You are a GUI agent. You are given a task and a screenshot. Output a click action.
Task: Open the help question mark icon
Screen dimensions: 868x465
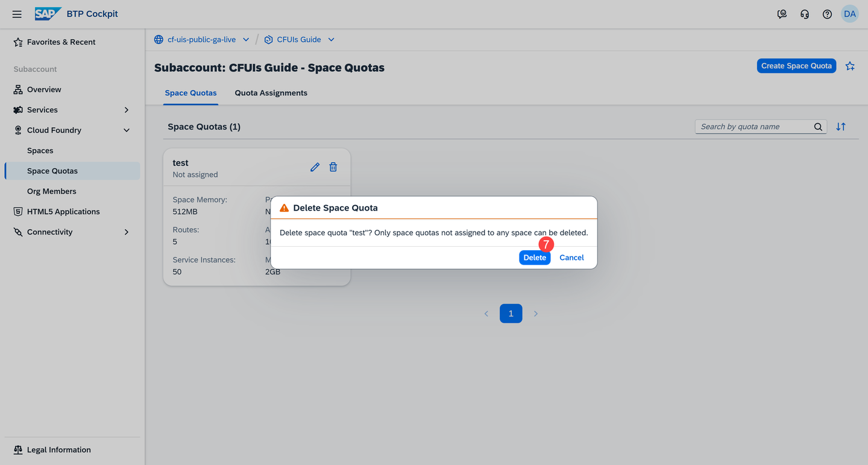pyautogui.click(x=827, y=14)
